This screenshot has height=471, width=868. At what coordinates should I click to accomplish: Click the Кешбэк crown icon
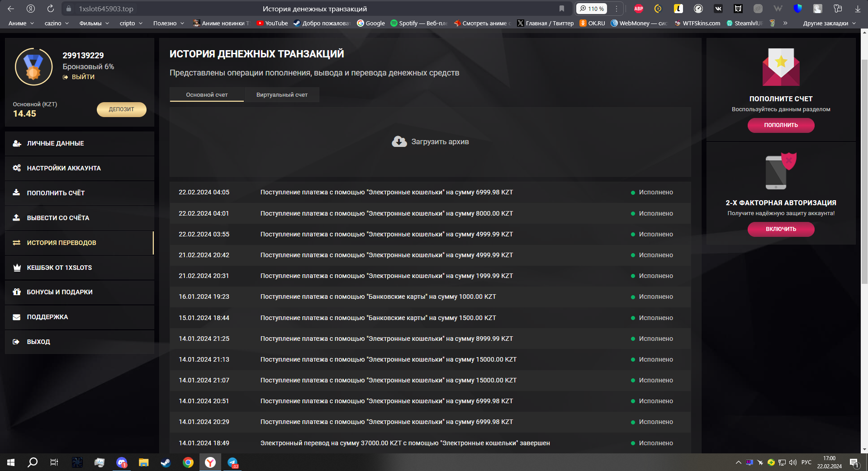point(17,268)
